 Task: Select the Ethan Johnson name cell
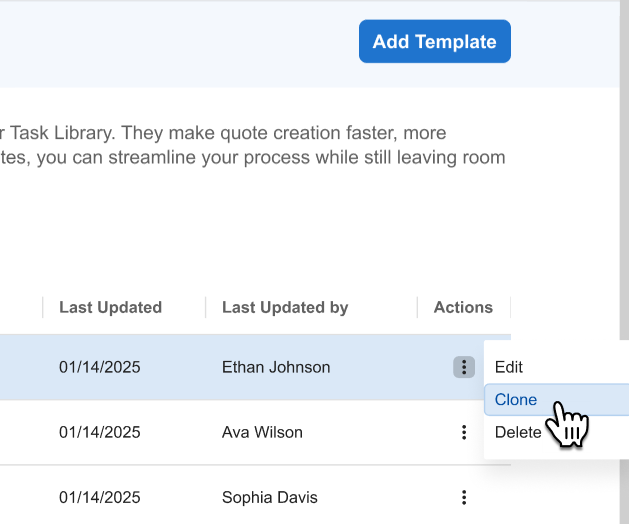point(276,367)
